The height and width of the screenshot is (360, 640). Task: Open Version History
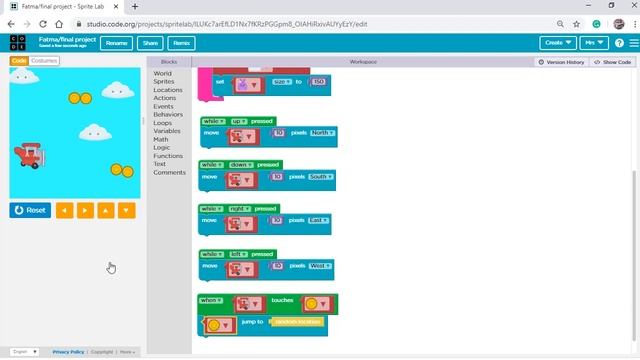[561, 62]
